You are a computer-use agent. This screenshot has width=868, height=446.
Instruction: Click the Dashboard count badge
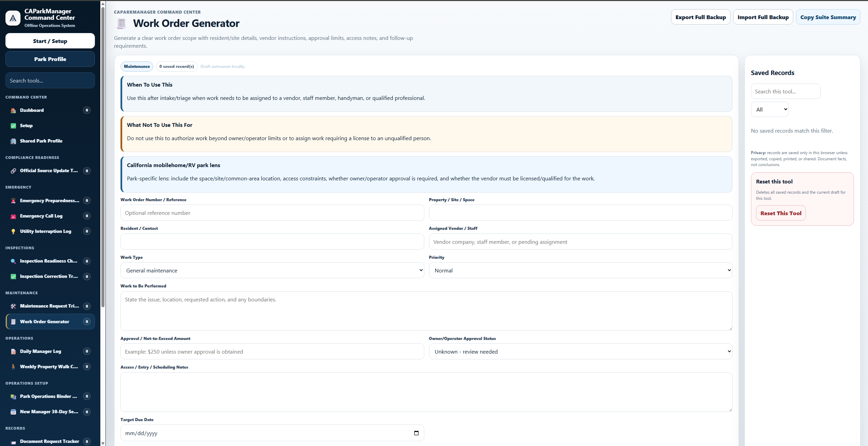pos(87,110)
